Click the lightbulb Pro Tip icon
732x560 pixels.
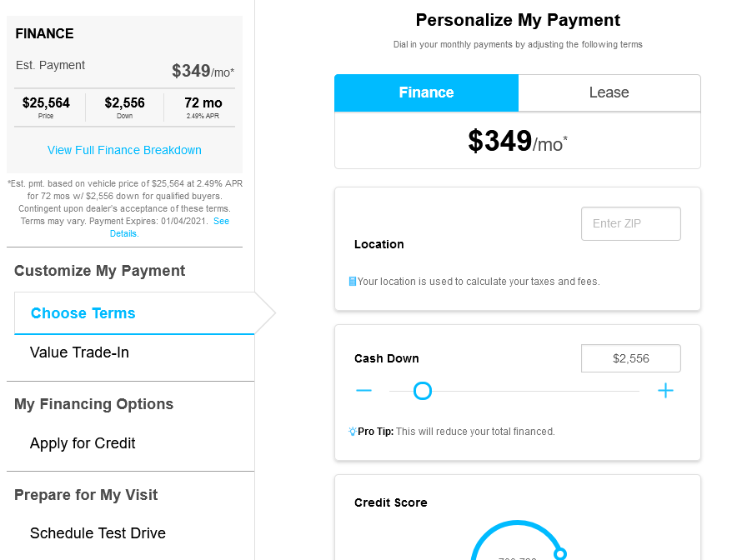[x=353, y=431]
